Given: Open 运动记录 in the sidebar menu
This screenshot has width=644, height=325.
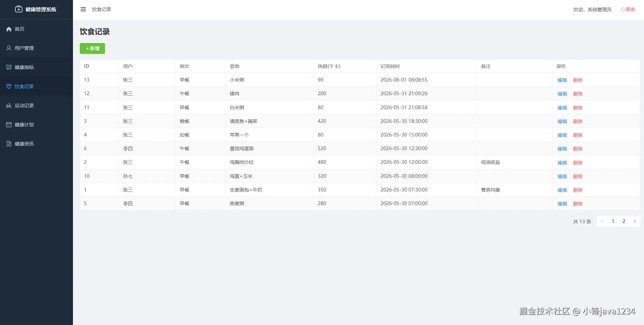Looking at the screenshot, I should click(36, 105).
